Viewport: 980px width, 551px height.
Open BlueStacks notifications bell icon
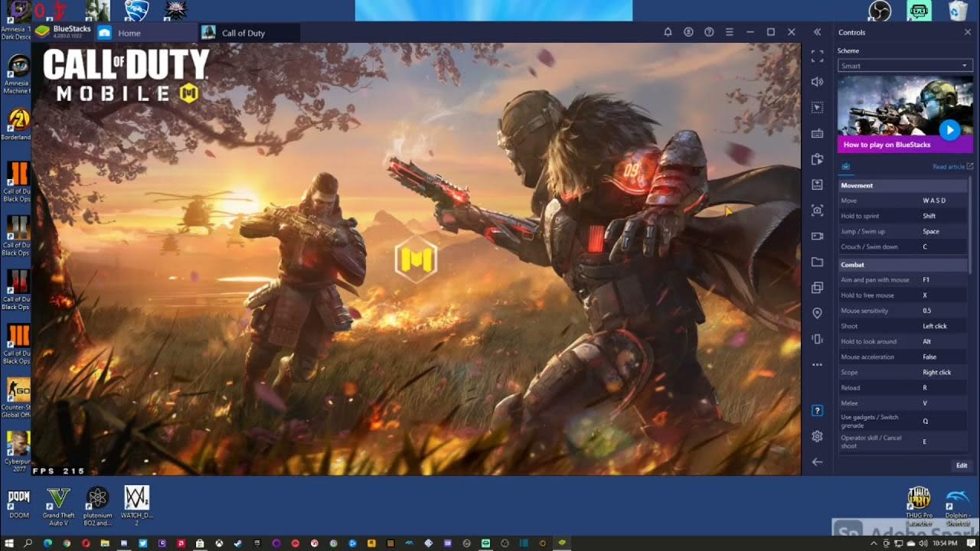tap(668, 32)
